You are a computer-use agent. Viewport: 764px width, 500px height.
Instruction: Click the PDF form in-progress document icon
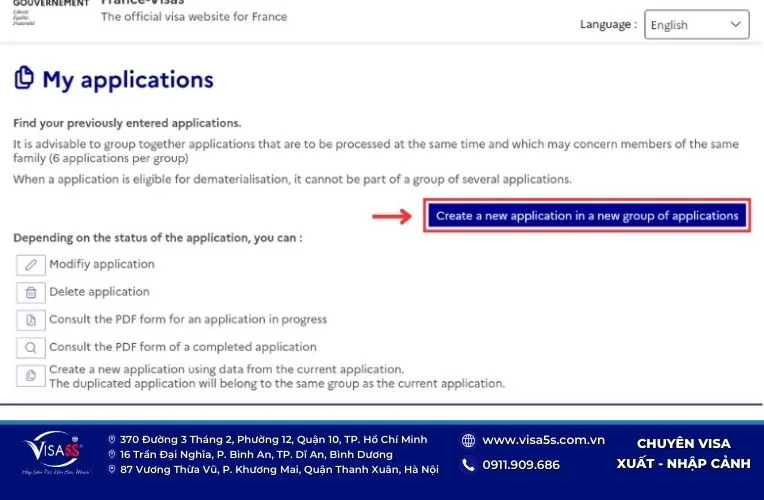[31, 320]
